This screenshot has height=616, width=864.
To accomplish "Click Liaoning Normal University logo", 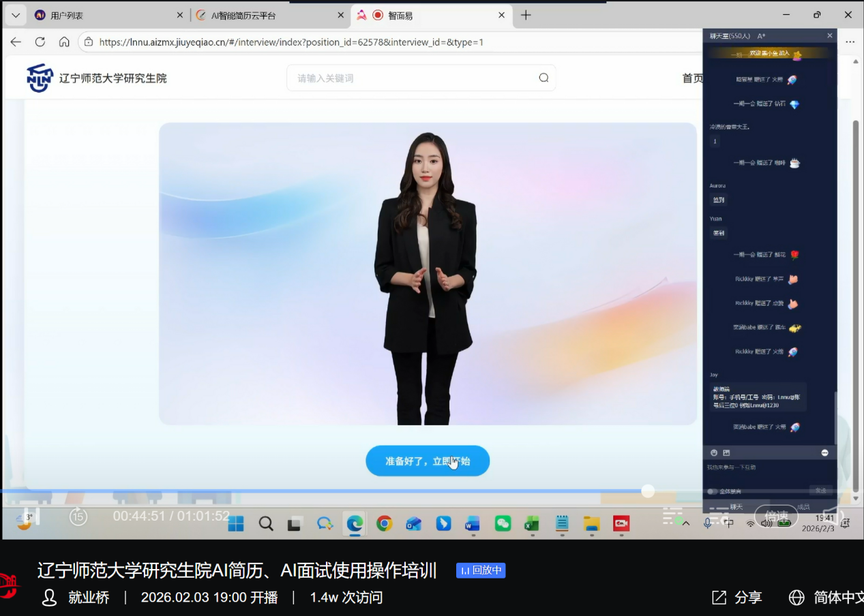I will [x=40, y=78].
